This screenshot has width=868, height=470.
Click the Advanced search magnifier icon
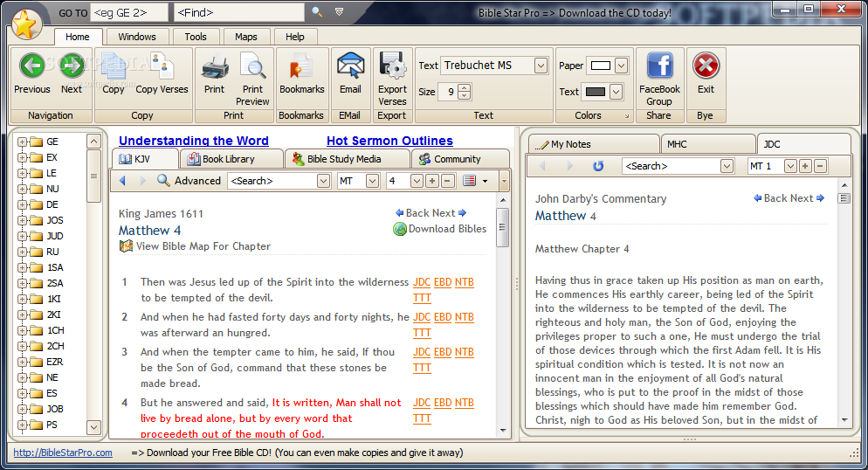point(163,181)
